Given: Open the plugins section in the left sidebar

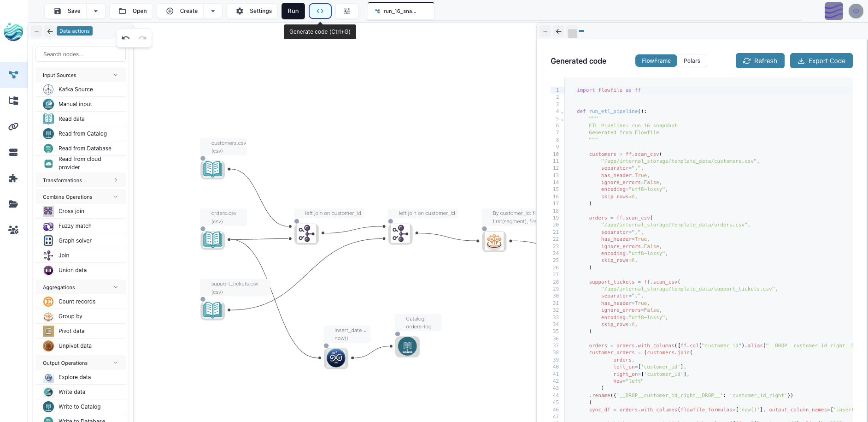Looking at the screenshot, I should 13,178.
